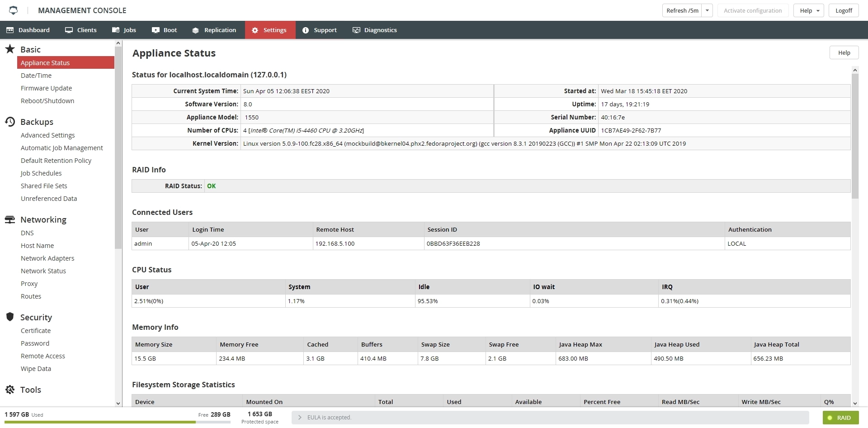The width and height of the screenshot is (868, 428).
Task: Click the Networking section icon
Action: pyautogui.click(x=10, y=219)
